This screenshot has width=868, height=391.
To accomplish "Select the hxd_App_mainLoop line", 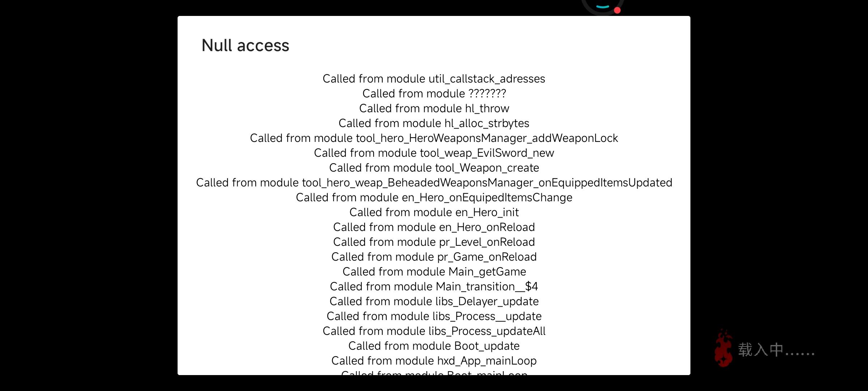I will [434, 361].
